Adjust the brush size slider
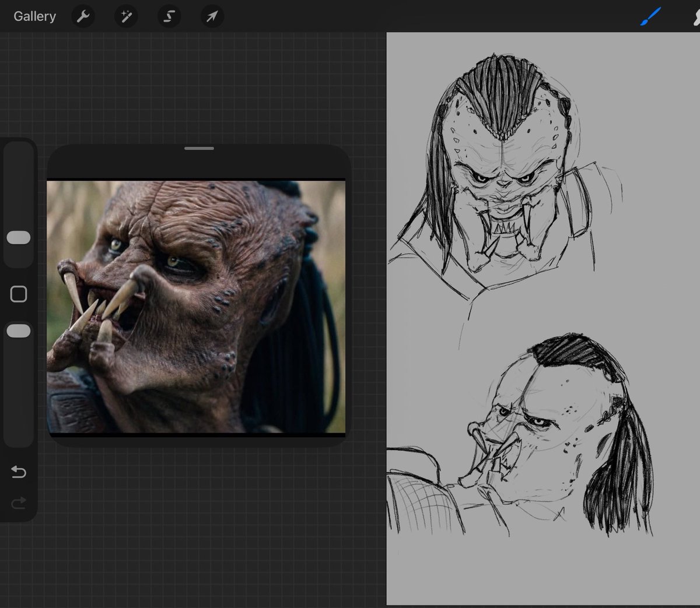The image size is (700, 608). click(19, 237)
